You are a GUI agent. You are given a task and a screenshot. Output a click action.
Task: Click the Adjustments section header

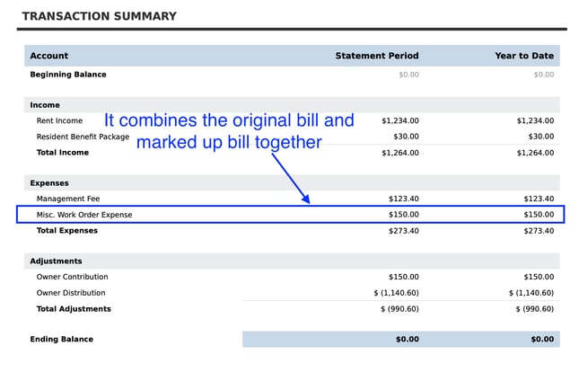56,261
